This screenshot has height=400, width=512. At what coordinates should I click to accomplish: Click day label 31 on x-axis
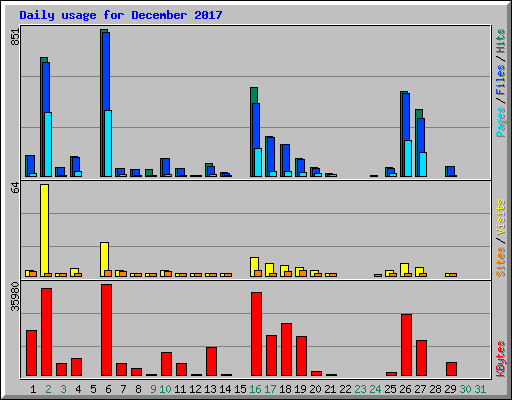(480, 389)
